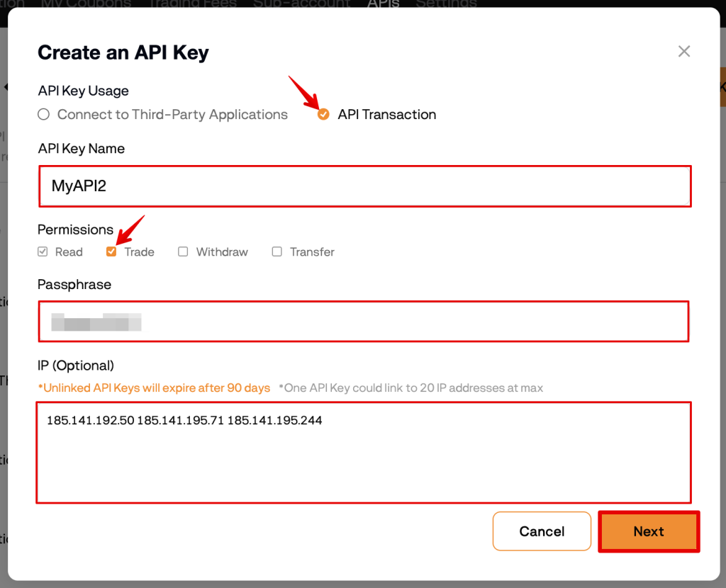Focus the API Key Name field containing MyAPI2
This screenshot has width=726, height=588.
pyautogui.click(x=365, y=186)
